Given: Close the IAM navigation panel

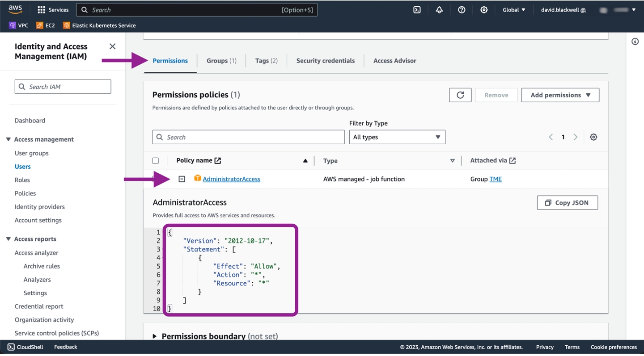Looking at the screenshot, I should pyautogui.click(x=112, y=46).
